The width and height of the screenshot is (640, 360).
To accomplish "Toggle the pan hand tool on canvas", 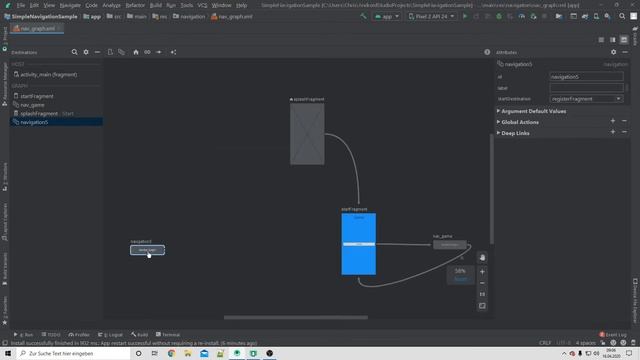I will click(482, 258).
